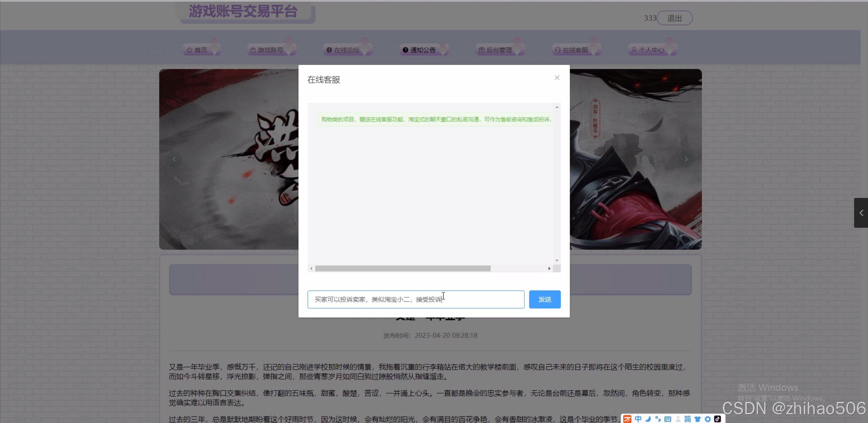Show previous carousel banner image
This screenshot has width=868, height=423.
pos(174,159)
